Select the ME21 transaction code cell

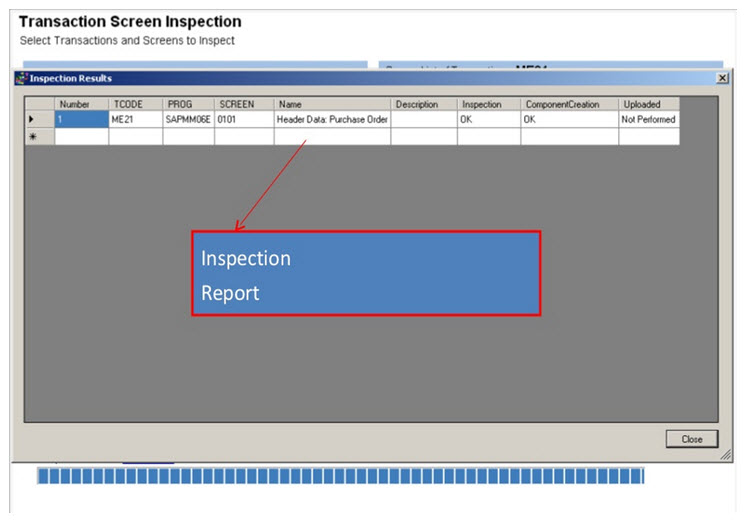(136, 119)
